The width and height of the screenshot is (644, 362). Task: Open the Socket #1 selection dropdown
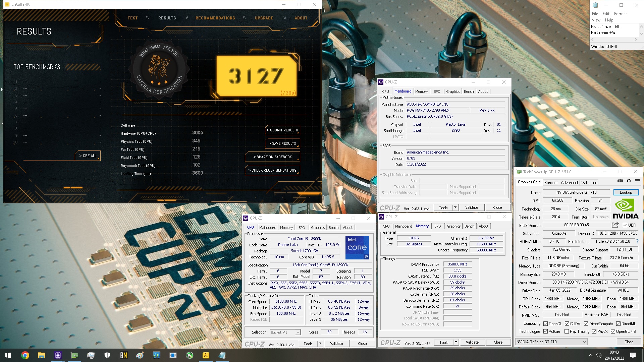coord(285,332)
